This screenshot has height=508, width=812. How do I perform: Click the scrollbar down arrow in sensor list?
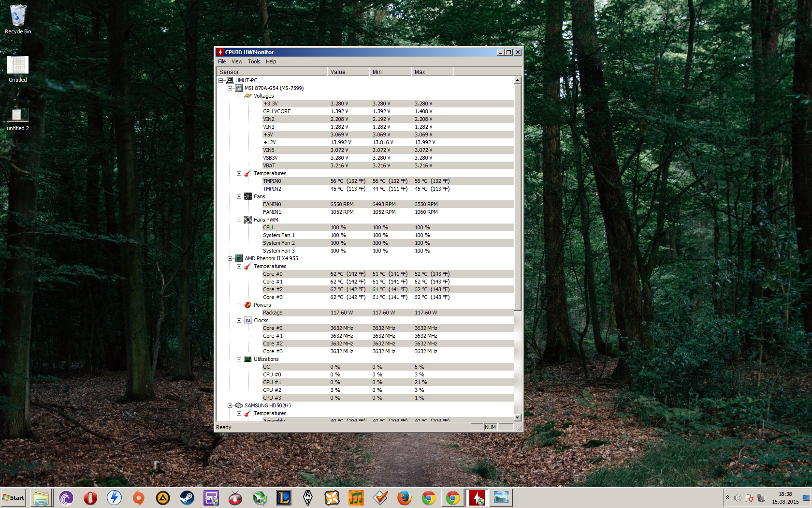(517, 417)
